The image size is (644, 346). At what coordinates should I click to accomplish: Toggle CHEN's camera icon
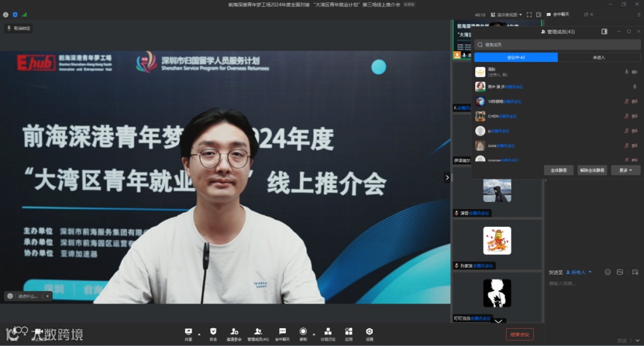[634, 116]
